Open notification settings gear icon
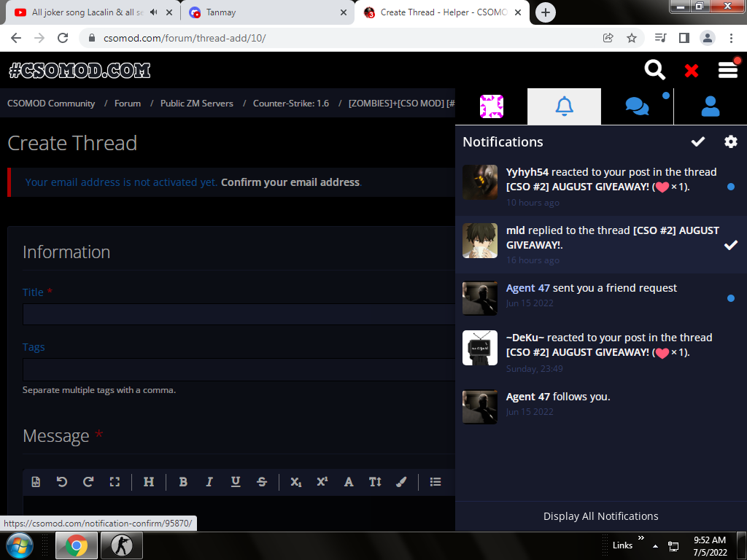Viewport: 747px width, 560px height. (x=730, y=141)
